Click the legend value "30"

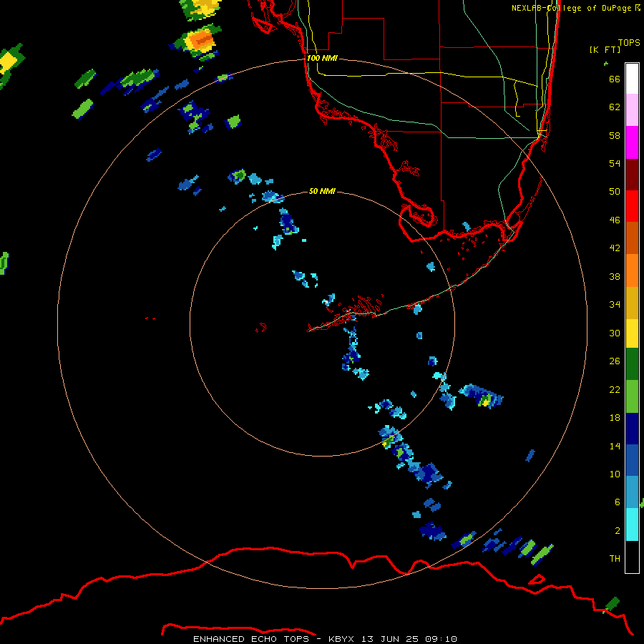click(615, 333)
